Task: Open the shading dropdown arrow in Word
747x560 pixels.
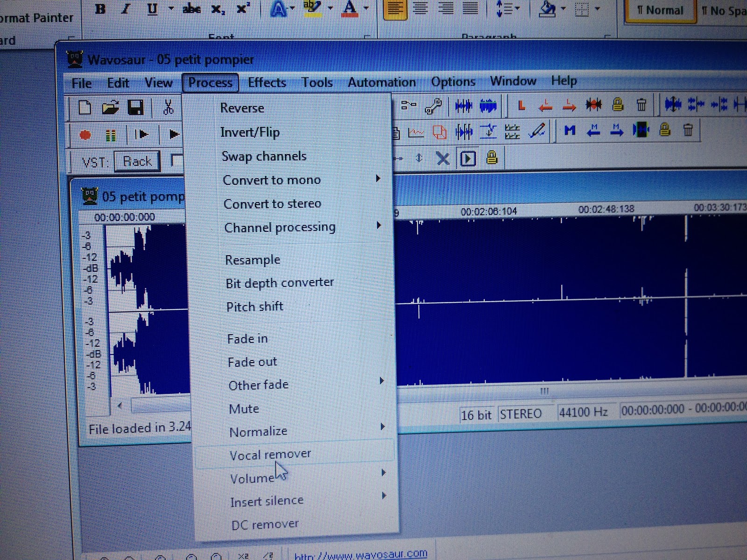Action: pyautogui.click(x=564, y=8)
